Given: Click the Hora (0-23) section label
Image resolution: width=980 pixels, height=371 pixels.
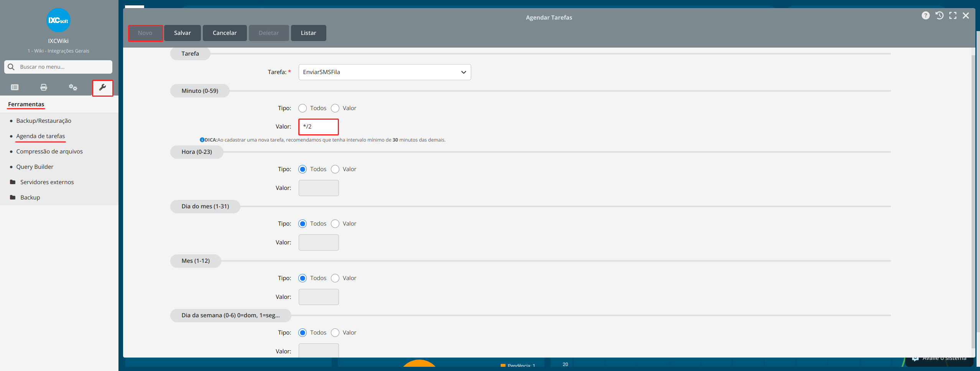Looking at the screenshot, I should [197, 152].
